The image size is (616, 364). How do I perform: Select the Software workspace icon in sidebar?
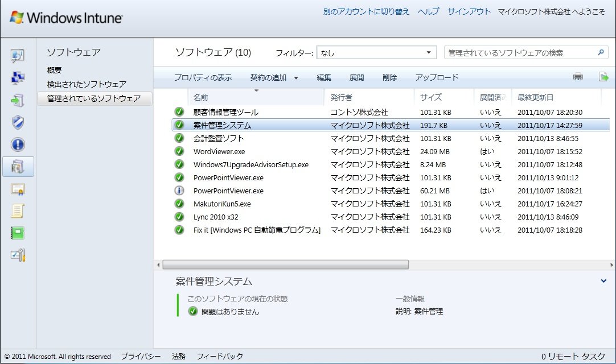point(18,167)
